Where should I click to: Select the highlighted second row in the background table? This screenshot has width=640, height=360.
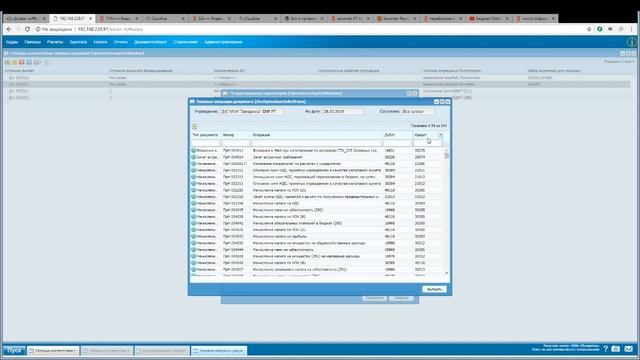click(318, 84)
